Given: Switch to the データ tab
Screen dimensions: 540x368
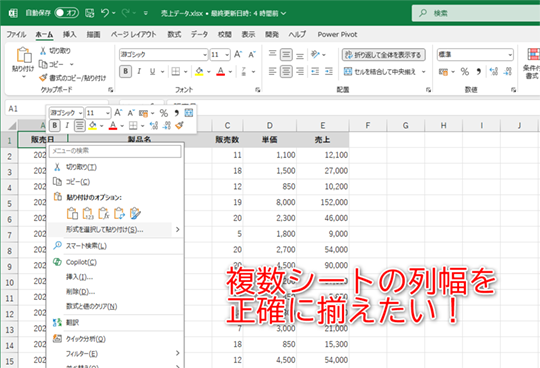Looking at the screenshot, I should 199,34.
